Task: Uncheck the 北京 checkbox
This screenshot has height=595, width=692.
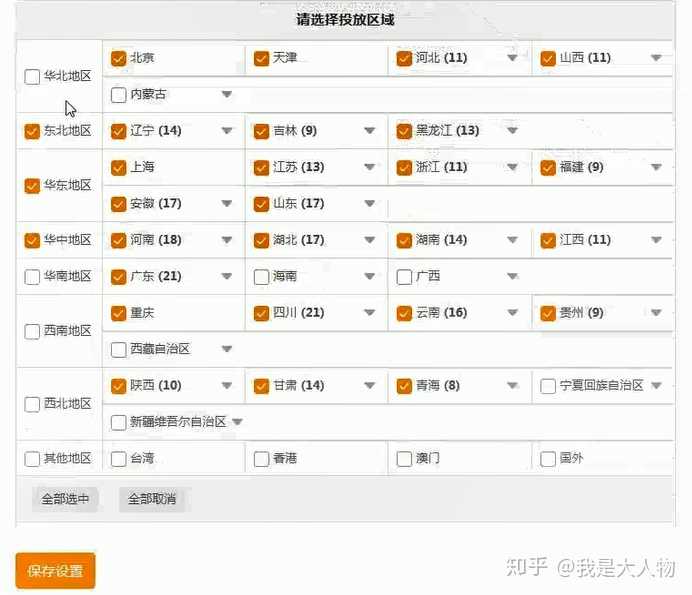Action: point(119,58)
